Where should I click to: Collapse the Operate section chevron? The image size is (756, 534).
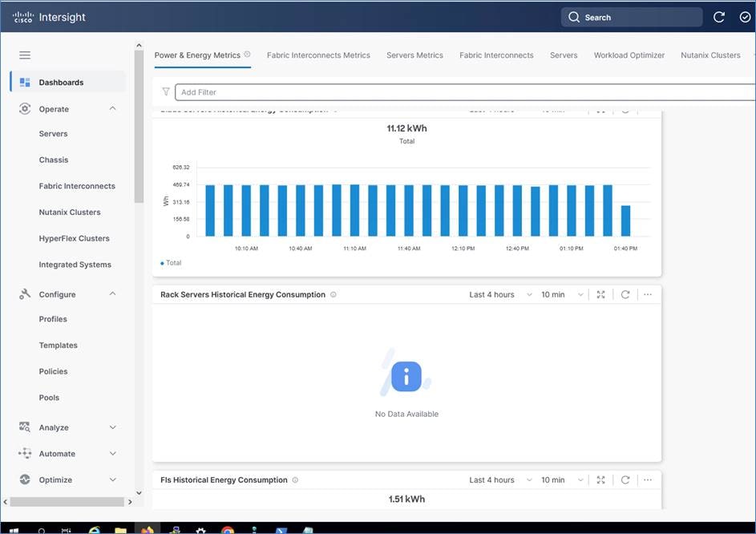112,108
